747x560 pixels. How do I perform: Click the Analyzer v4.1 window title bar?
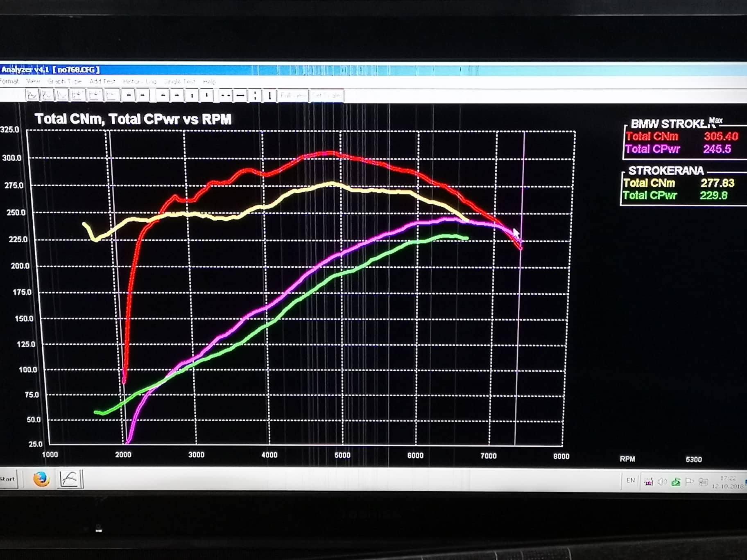(373, 70)
